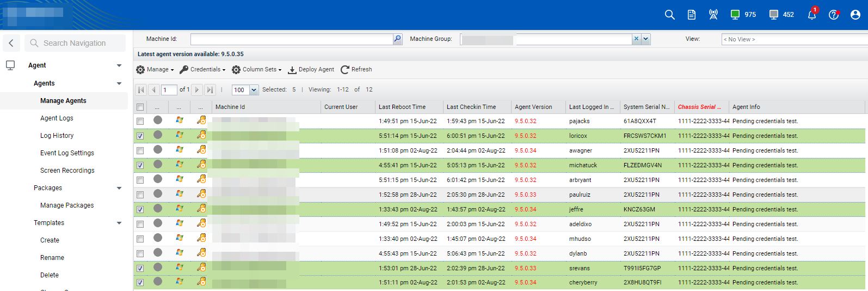Uncheck the loricox row checkbox
This screenshot has width=868, height=291.
click(140, 136)
